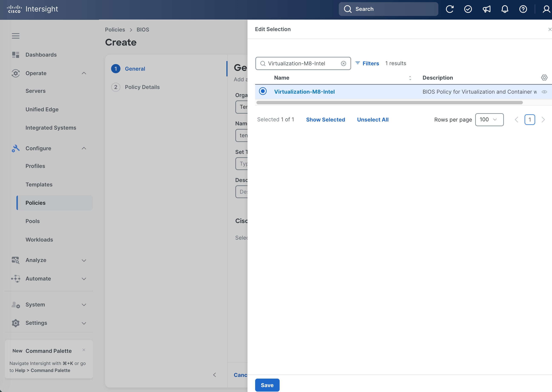Go to next results page
The image size is (552, 392).
point(543,119)
